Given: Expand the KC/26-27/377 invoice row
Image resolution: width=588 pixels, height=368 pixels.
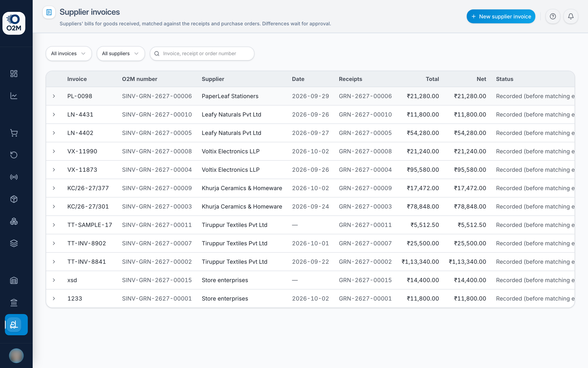Looking at the screenshot, I should [x=54, y=188].
